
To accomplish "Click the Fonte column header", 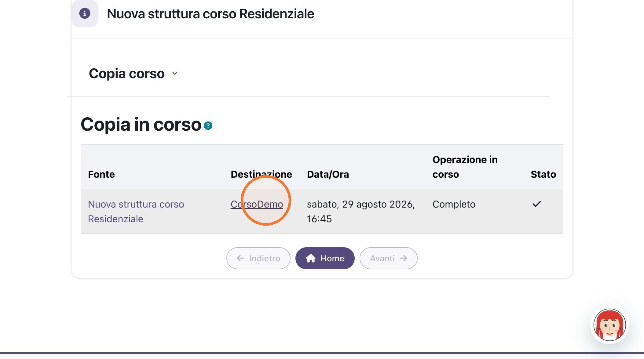I will (x=101, y=174).
